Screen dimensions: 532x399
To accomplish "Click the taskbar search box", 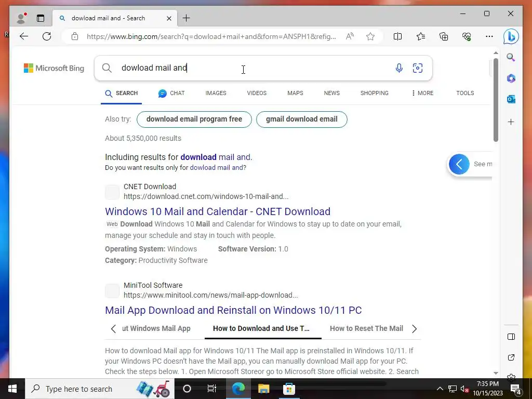I will coord(100,389).
